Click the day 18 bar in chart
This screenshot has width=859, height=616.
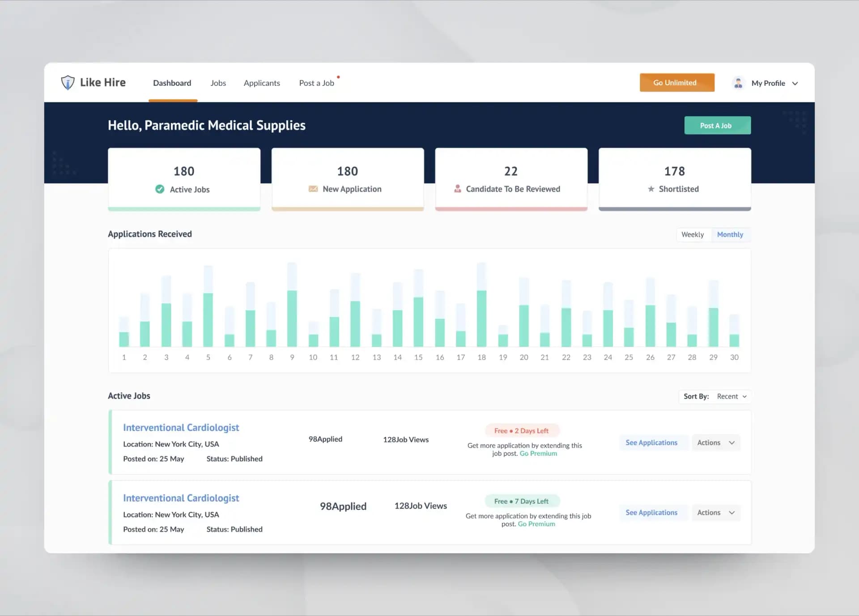[x=481, y=318]
